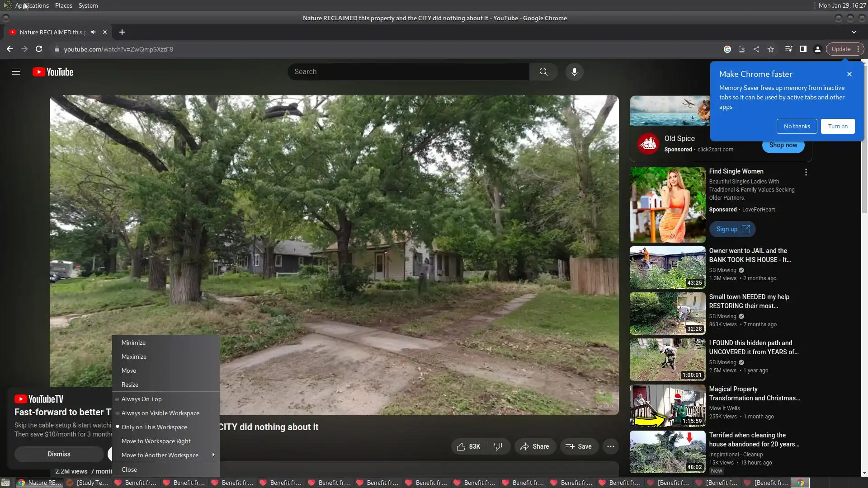The image size is (868, 488).
Task: Choose Move to Workspace Right
Action: [156, 441]
